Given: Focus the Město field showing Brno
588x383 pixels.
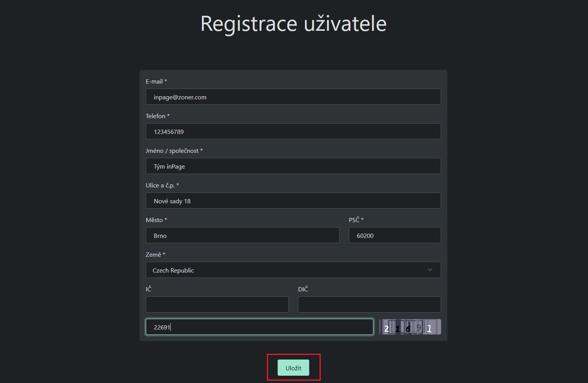Looking at the screenshot, I should pyautogui.click(x=242, y=236).
